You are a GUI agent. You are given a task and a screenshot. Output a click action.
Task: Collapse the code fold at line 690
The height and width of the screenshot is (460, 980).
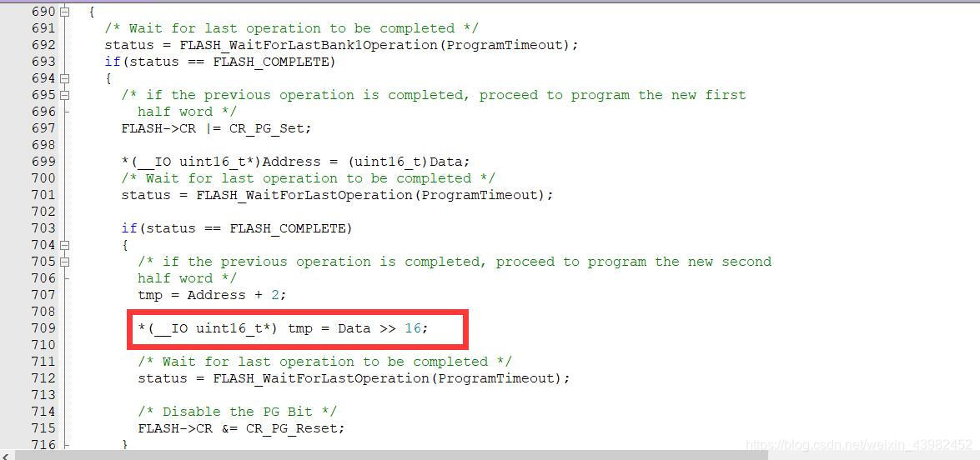coord(65,11)
